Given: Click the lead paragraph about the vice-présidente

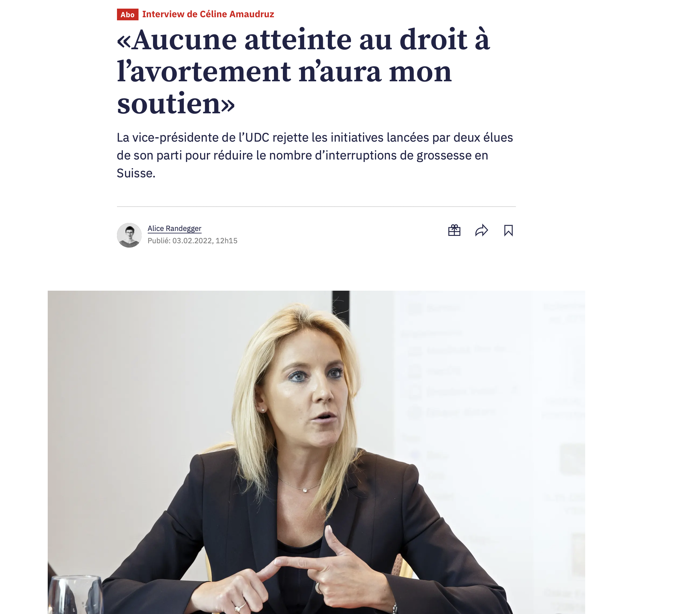Looking at the screenshot, I should [x=315, y=155].
